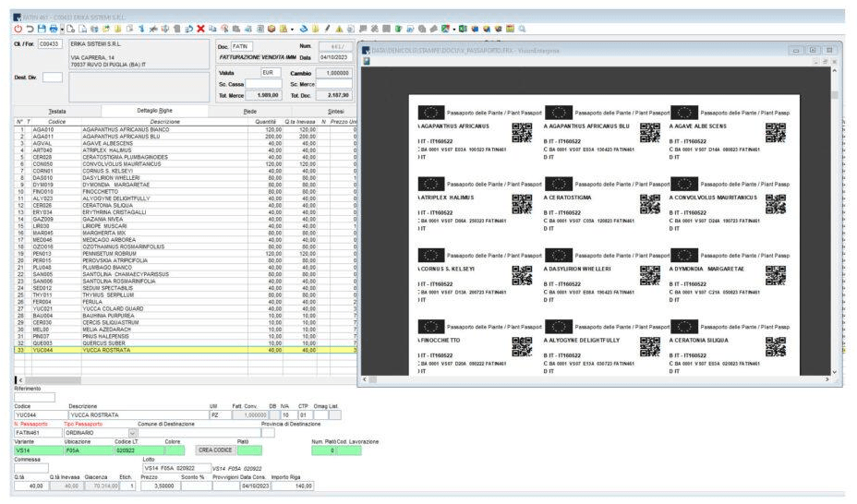Switch to the Piede tab
Image resolution: width=857 pixels, height=504 pixels.
coord(249,111)
